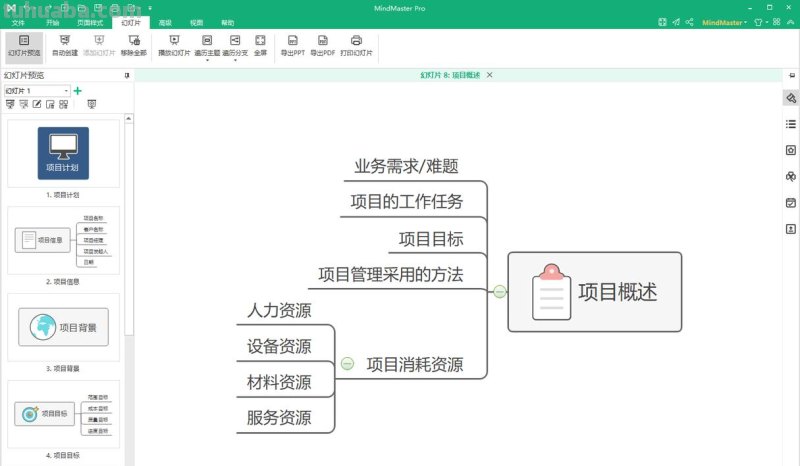Open the 帮助 help tab

point(228,23)
